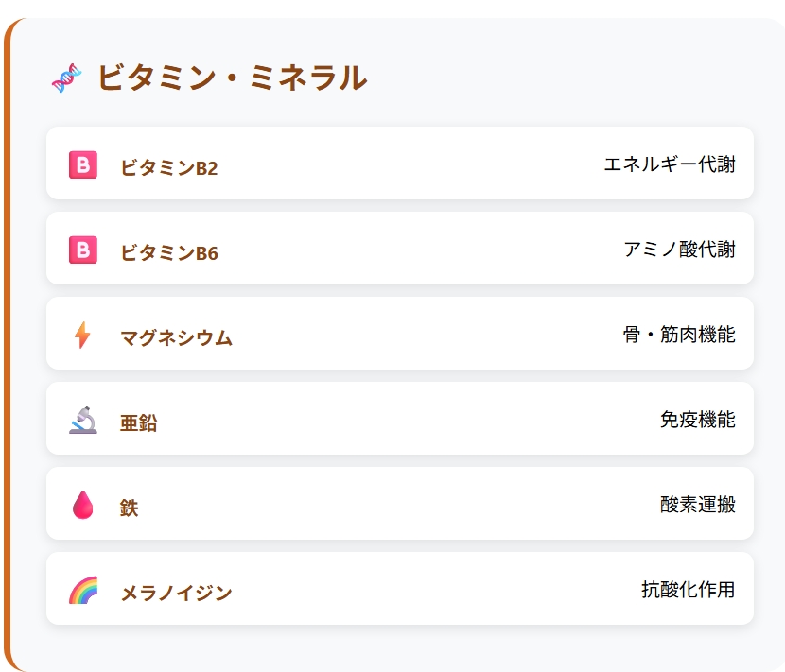Click the DNA icon beside ビタミン・ミネラル heading
This screenshot has height=672, width=785.
tap(67, 78)
